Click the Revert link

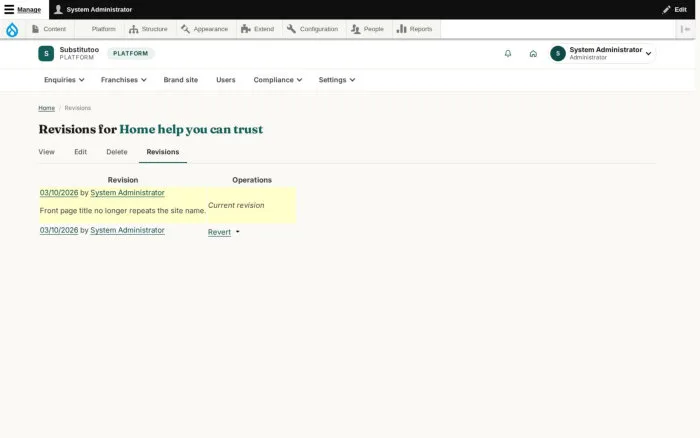(x=219, y=232)
